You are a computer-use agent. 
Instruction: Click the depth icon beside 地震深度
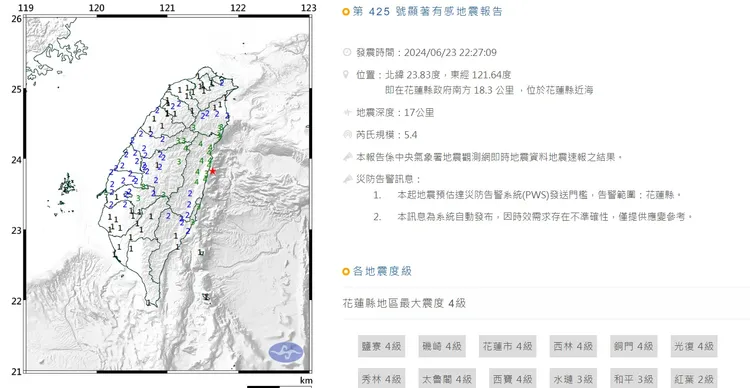coord(347,113)
